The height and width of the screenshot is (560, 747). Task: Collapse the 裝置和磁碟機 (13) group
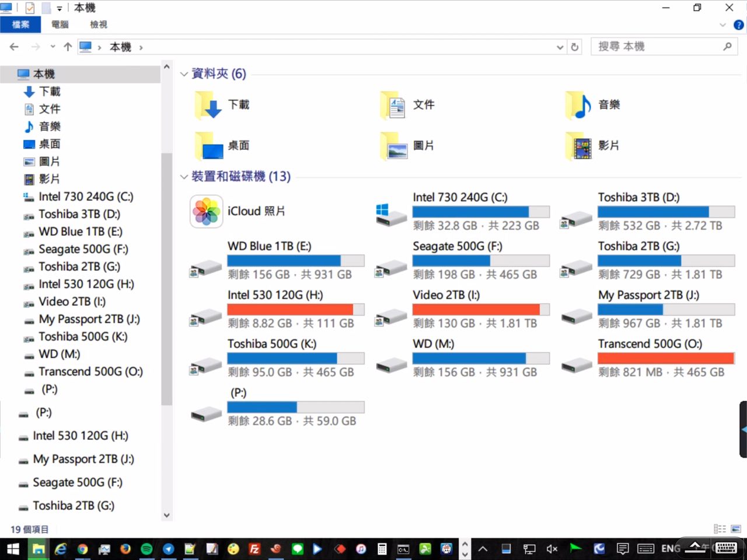click(x=184, y=177)
